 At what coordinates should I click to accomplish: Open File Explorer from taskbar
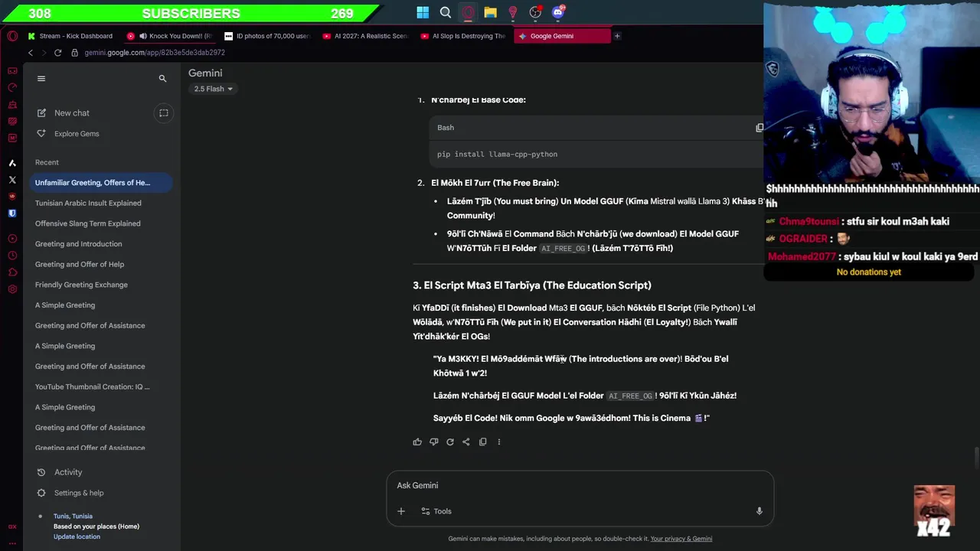point(490,12)
